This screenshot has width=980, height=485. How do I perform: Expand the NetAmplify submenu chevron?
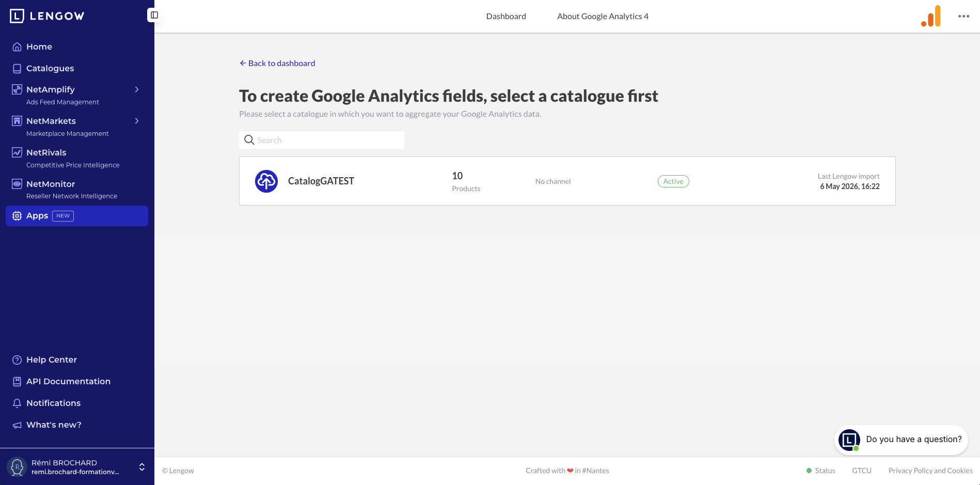(137, 89)
